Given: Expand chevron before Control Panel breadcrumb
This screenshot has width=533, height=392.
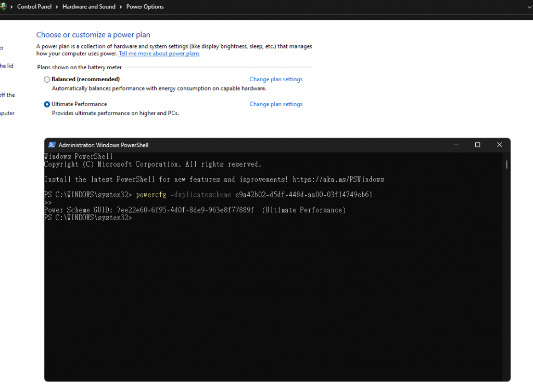Looking at the screenshot, I should click(x=11, y=7).
